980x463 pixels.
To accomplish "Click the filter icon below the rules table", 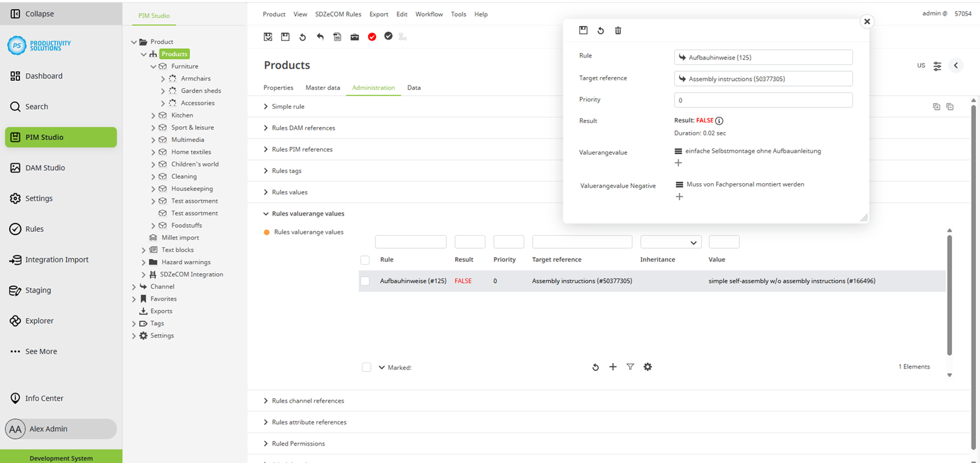I will 630,367.
